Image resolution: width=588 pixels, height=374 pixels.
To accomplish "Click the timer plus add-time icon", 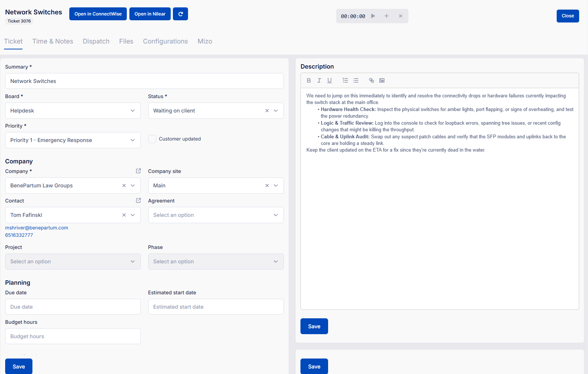I will 387,16.
